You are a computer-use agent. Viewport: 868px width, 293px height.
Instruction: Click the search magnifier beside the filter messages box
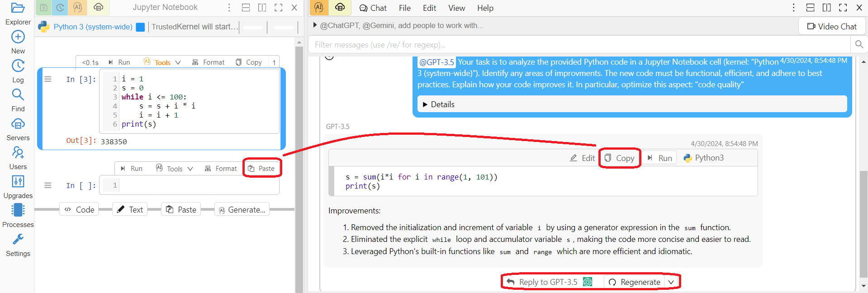point(859,44)
